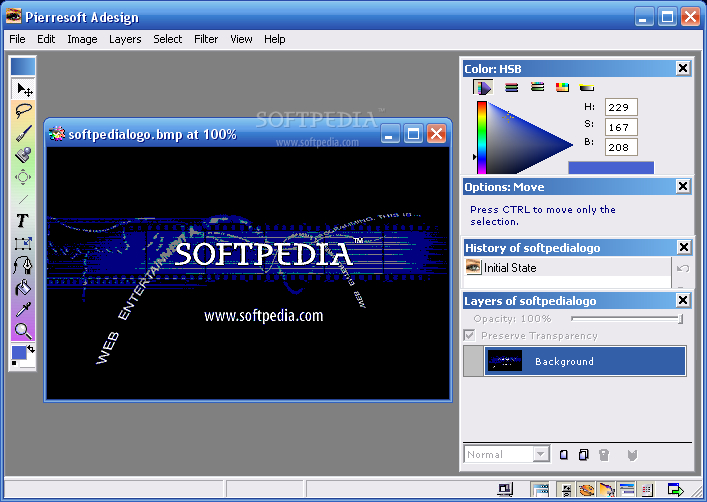Open the File menu

(17, 39)
